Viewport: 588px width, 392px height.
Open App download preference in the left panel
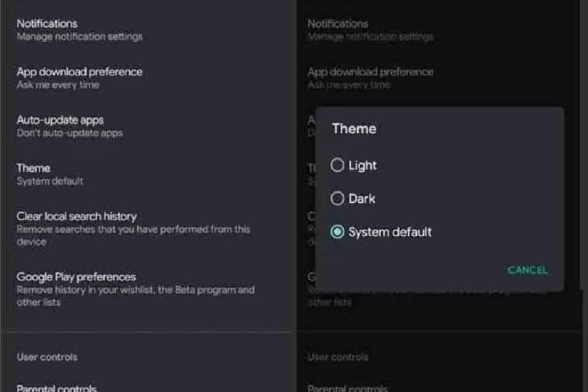[79, 77]
